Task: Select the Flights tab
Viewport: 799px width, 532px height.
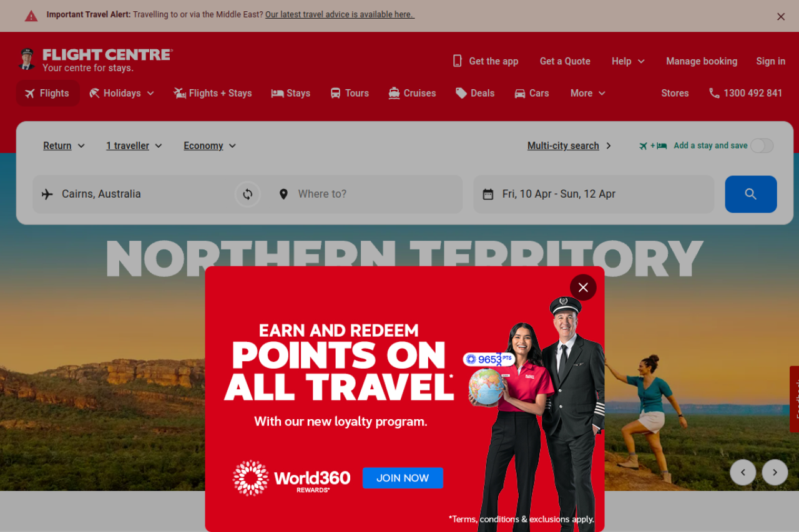Action: point(47,93)
